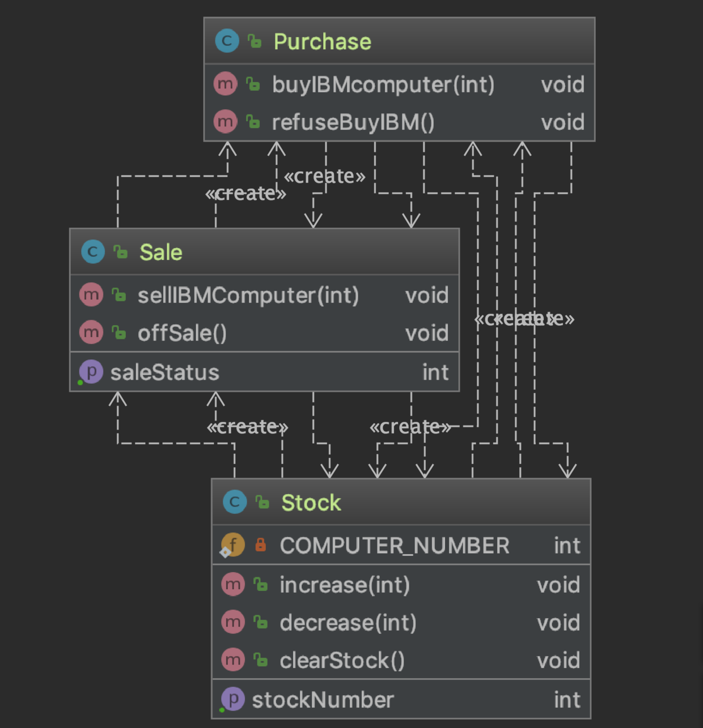Screen dimensions: 703x728
Task: Click the field icon for COMPUTER_NUMBER
Action: point(232,545)
